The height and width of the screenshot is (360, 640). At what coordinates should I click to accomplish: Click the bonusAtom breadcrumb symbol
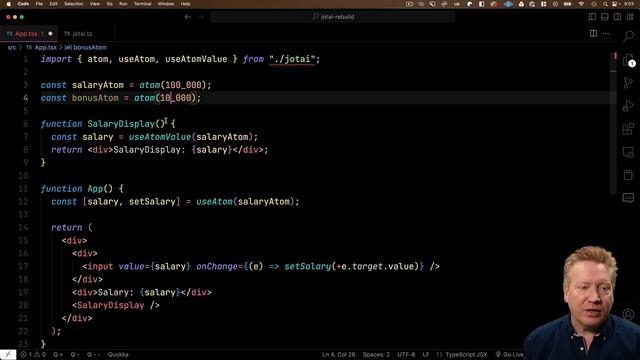click(x=86, y=47)
